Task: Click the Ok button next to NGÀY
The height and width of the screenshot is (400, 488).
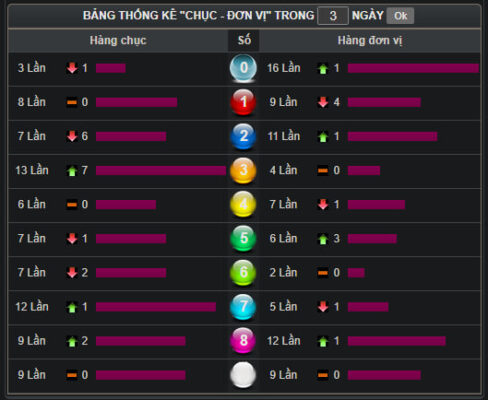Action: [400, 16]
